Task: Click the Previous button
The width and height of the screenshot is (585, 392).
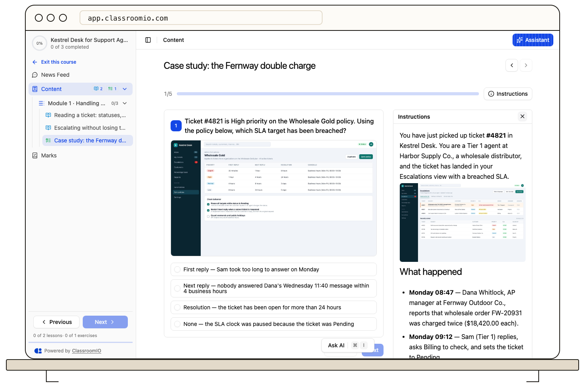Action: coord(57,322)
